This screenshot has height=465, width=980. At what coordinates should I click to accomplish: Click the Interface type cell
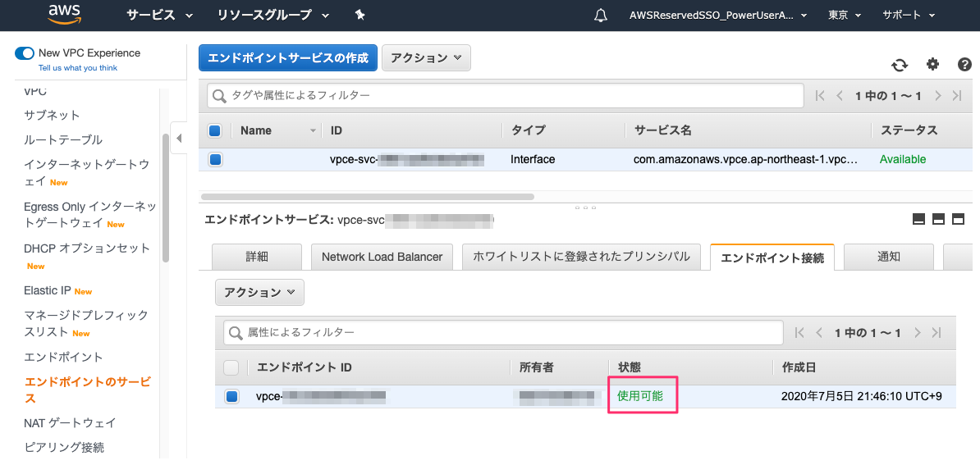(x=533, y=160)
